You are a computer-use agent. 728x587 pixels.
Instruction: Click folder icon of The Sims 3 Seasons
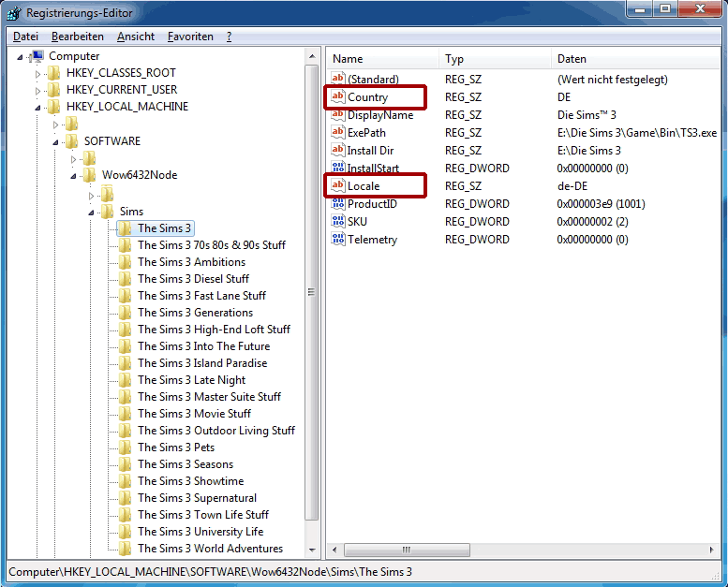click(125, 464)
